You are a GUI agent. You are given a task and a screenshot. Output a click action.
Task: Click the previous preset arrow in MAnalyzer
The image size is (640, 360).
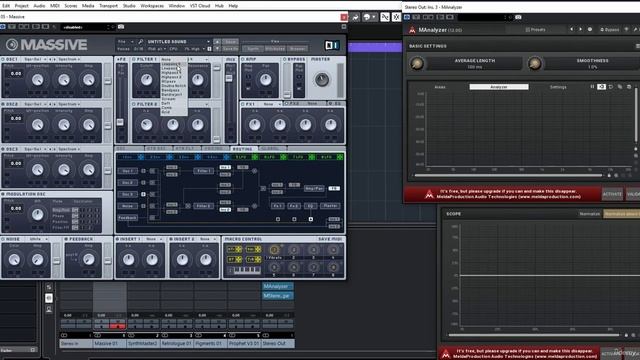pyautogui.click(x=571, y=29)
